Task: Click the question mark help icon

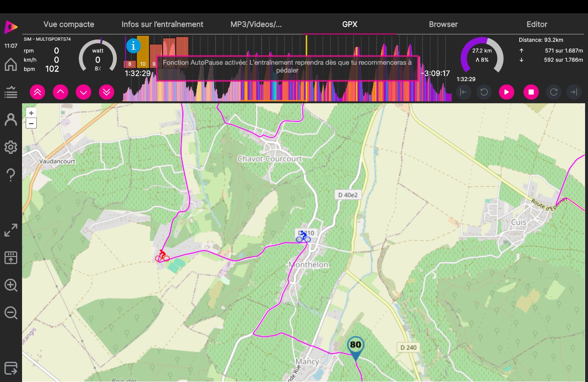Action: pyautogui.click(x=11, y=175)
